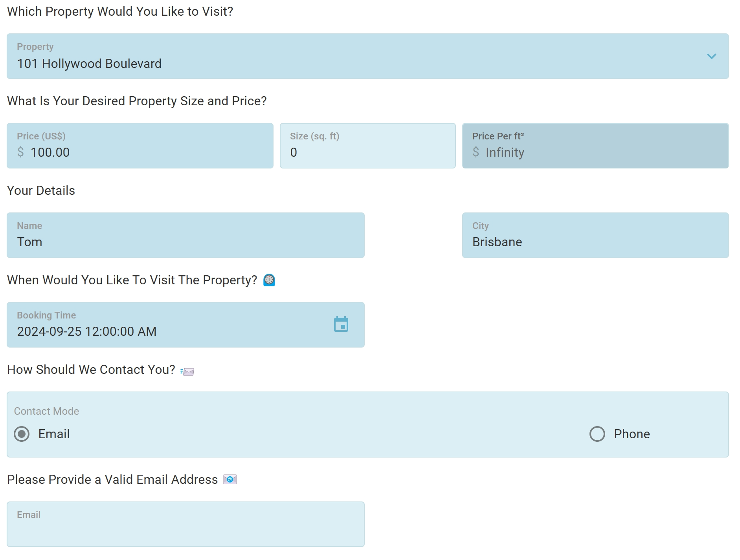
Task: Click the Name field containing Tom
Action: click(x=185, y=242)
